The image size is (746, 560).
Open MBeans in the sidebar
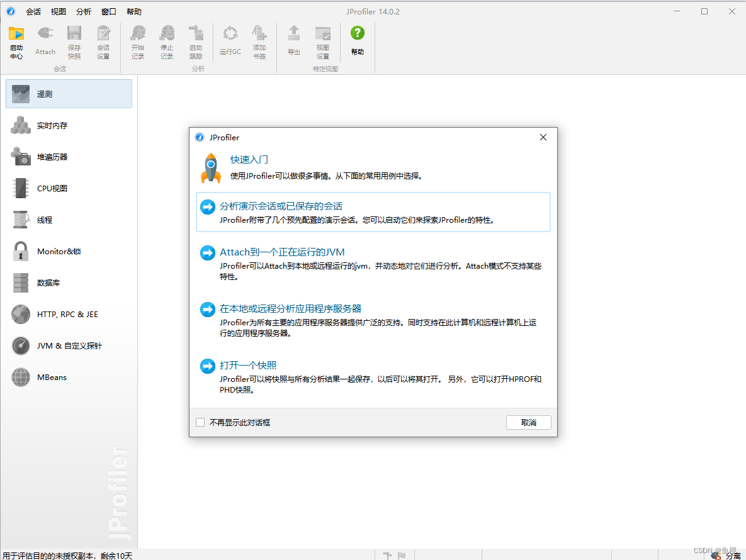tap(69, 377)
